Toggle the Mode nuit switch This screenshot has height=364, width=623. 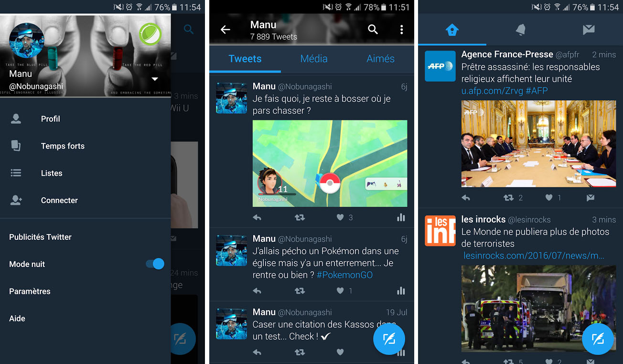pos(155,264)
